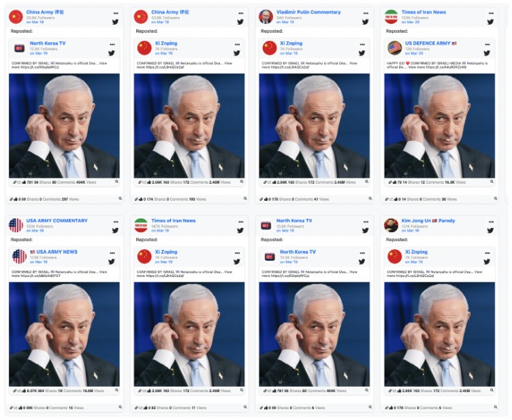Click magnifier icon beside 16.6M Views stats
Viewport: 512px width, 420px height.
point(116,390)
